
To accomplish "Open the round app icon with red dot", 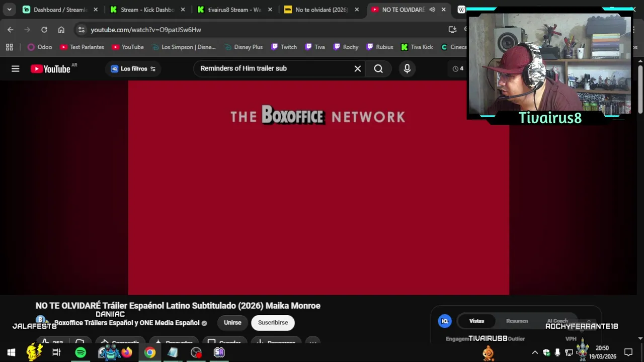I will coord(196,352).
